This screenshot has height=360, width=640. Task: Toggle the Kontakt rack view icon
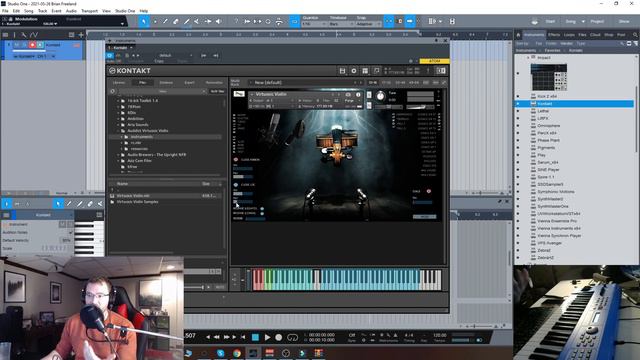(365, 71)
